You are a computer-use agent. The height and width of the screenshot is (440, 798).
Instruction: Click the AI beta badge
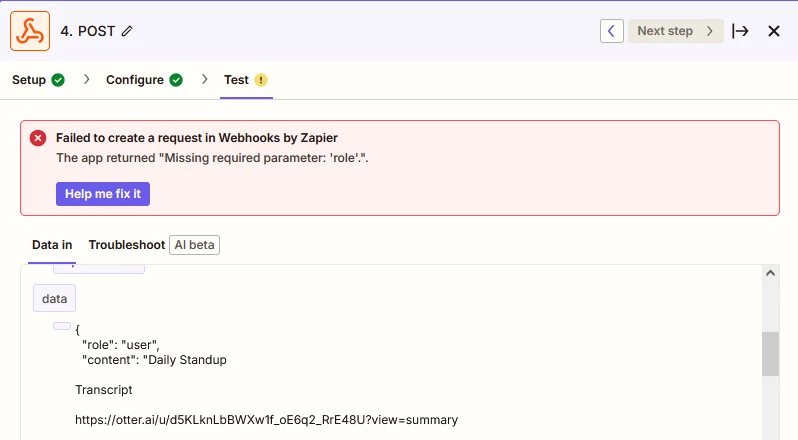(x=194, y=245)
